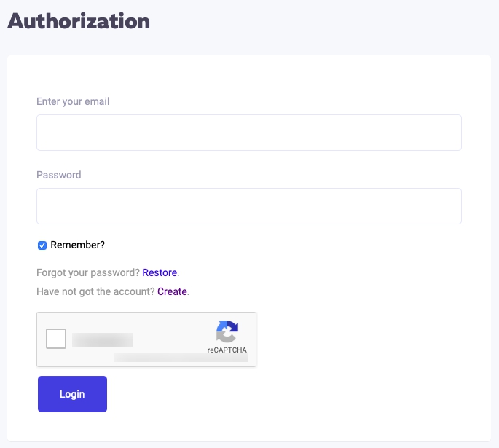Click the Authorization page heading
This screenshot has height=448, width=499.
coord(79,21)
